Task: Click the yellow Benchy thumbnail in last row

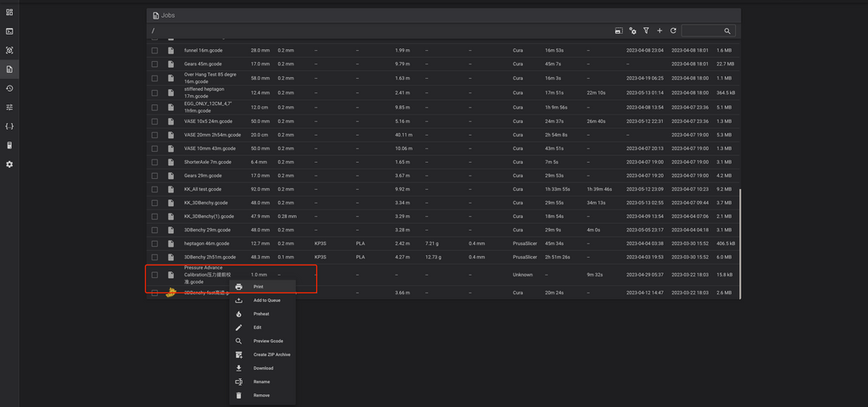Action: point(171,293)
